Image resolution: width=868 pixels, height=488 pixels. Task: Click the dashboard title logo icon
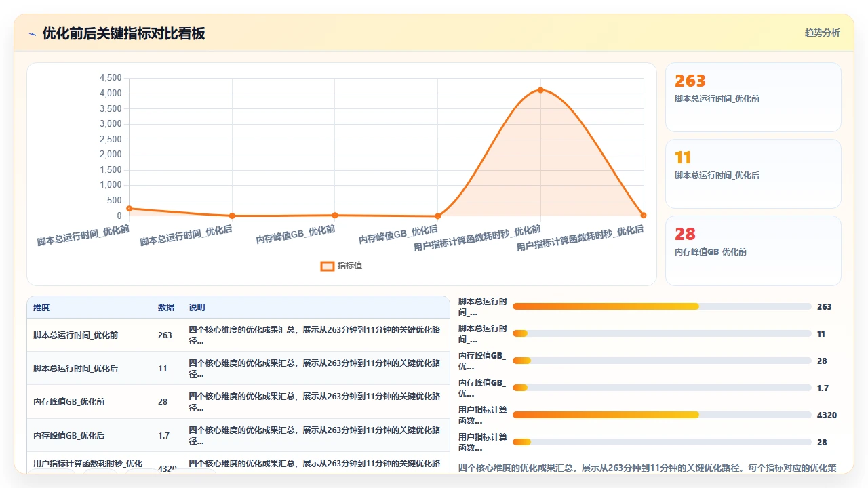point(33,34)
